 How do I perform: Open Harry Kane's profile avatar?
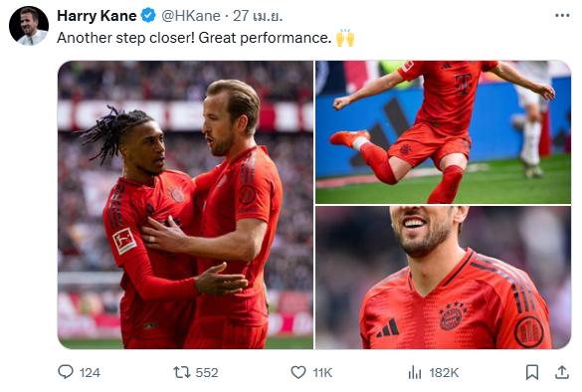pos(29,26)
